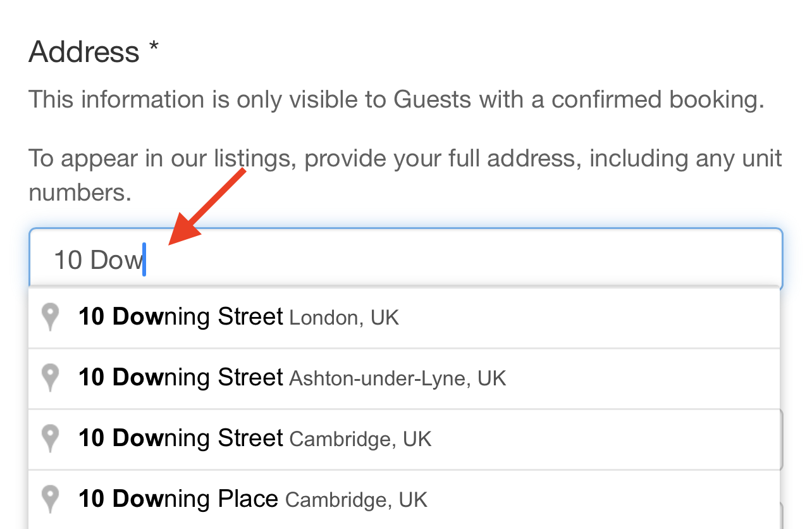Viewport: 812px width, 529px height.
Task: Select 10 Downing Place Cambridge, UK option
Action: (404, 500)
